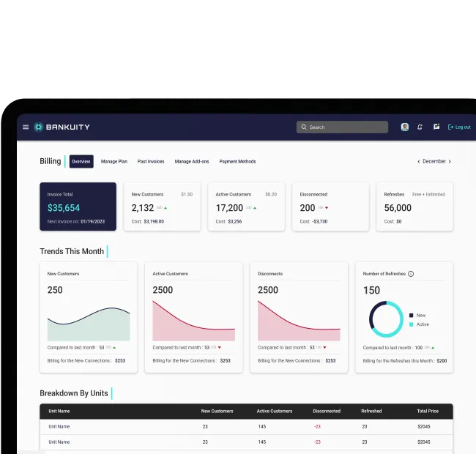Viewport: 476px width, 454px height.
Task: Type in the Search field
Action: coord(346,127)
